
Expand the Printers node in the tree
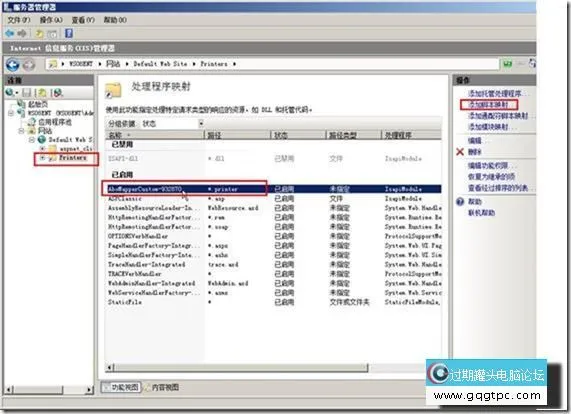point(42,158)
